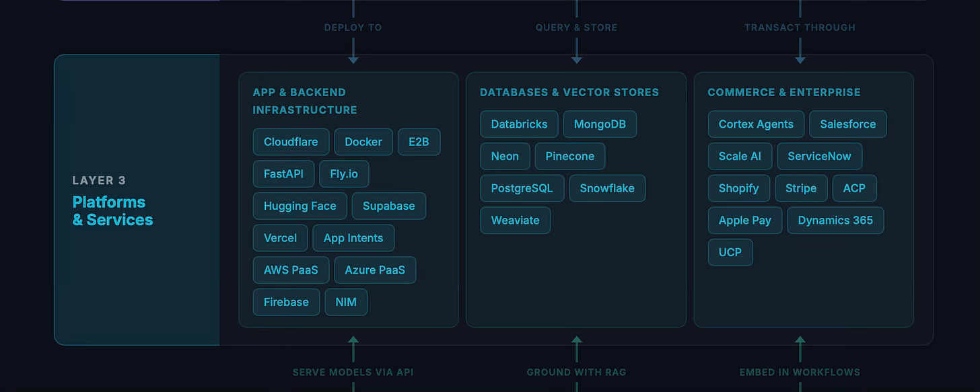This screenshot has height=392, width=980.
Task: Click the Shopify chip
Action: [x=738, y=188]
